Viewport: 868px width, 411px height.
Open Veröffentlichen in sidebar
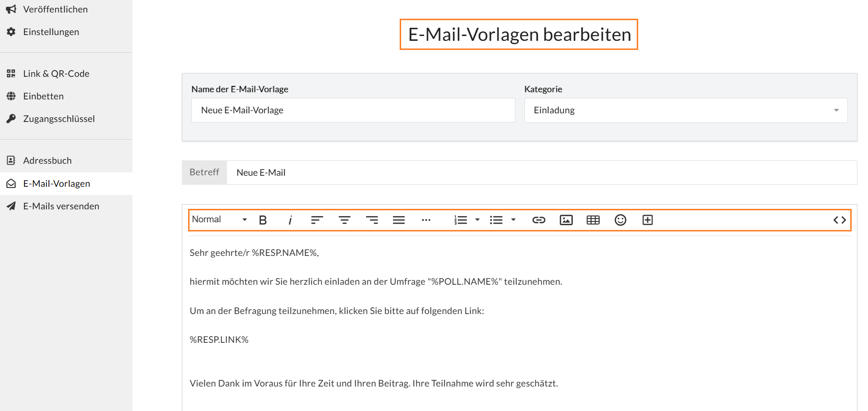[55, 9]
